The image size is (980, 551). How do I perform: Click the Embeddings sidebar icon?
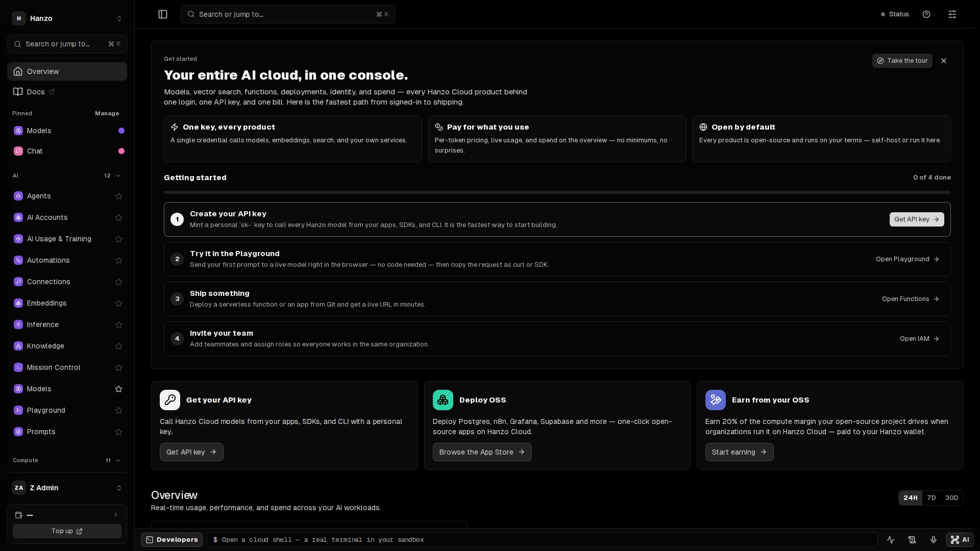(18, 303)
